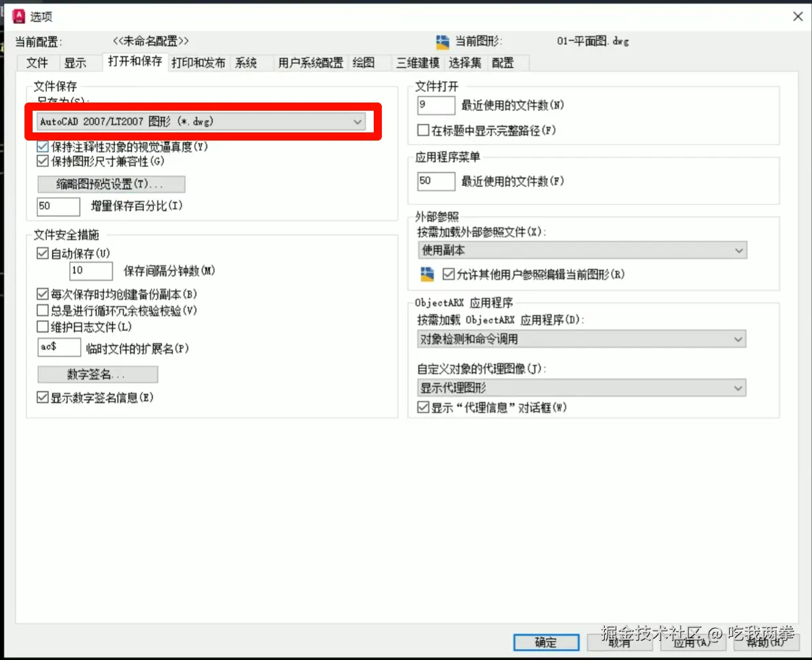This screenshot has width=812, height=660.
Task: Enable 维护日志文件 checkbox
Action: coord(42,327)
